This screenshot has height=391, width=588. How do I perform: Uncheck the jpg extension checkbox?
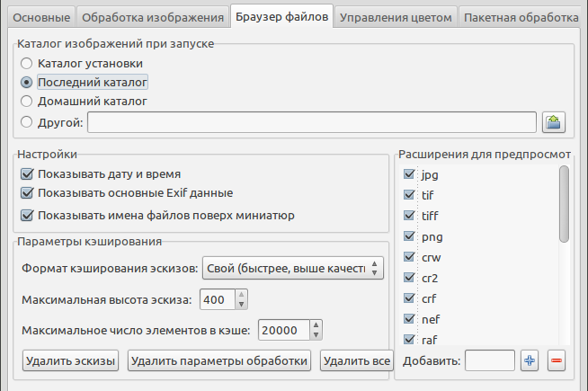click(409, 174)
